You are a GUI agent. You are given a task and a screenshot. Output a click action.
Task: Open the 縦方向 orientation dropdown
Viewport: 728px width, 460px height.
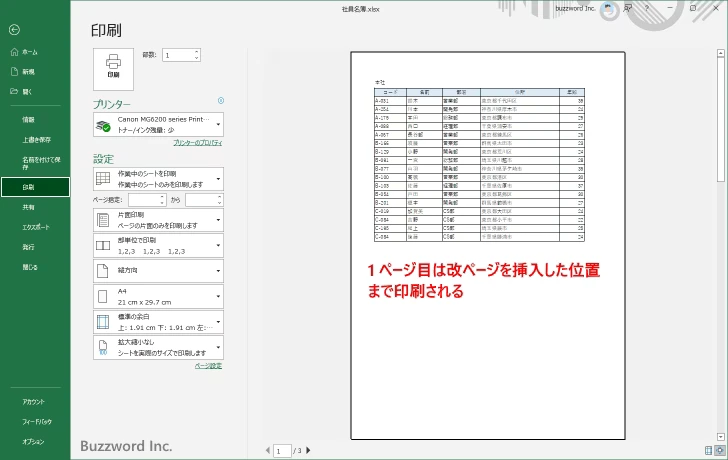coord(158,271)
